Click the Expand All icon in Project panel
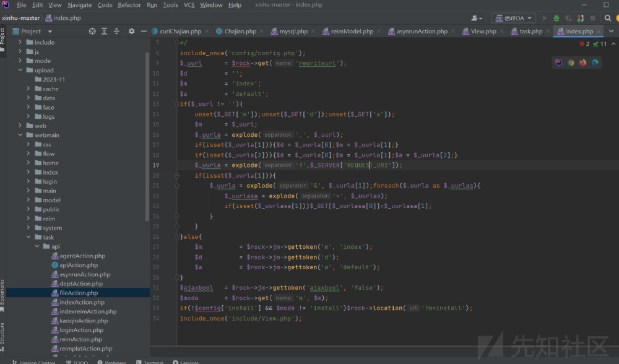 104,31
